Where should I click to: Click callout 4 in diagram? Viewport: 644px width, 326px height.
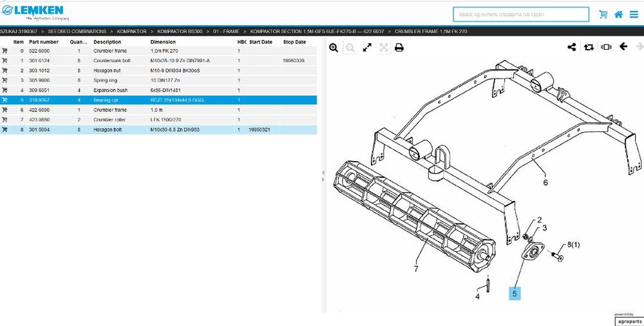click(477, 296)
